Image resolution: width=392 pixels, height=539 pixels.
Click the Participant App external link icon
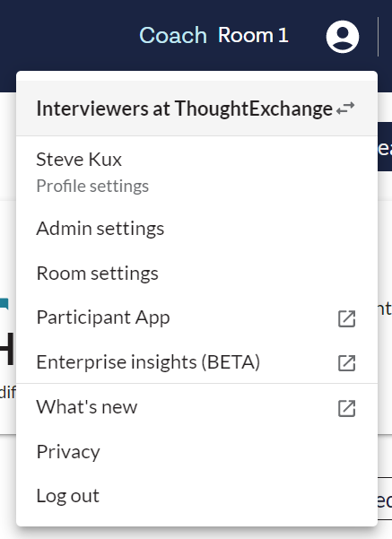click(346, 318)
